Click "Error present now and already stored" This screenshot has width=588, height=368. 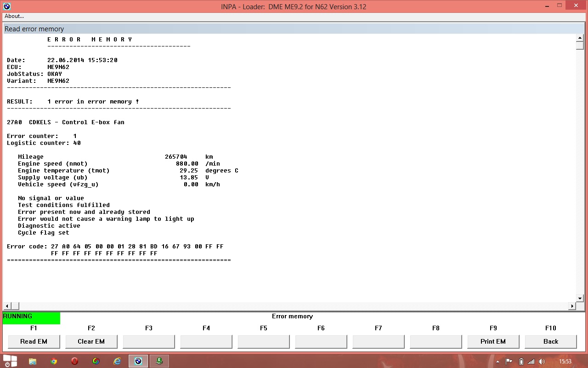tap(84, 212)
